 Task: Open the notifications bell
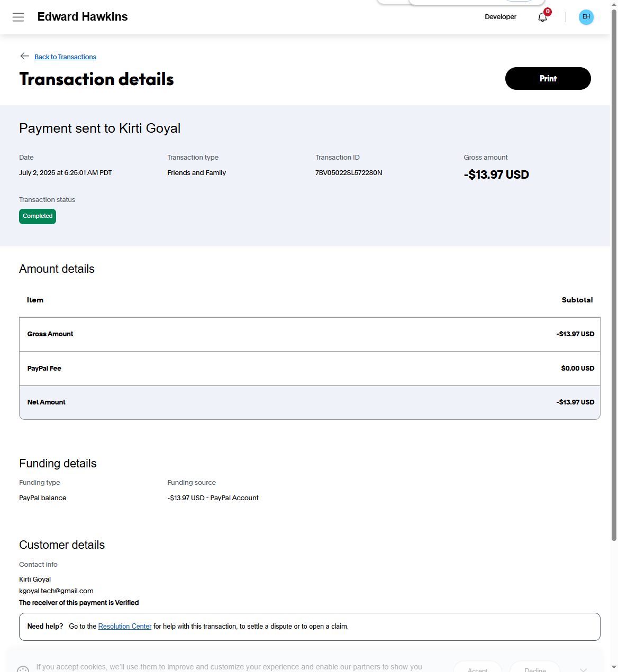click(542, 17)
